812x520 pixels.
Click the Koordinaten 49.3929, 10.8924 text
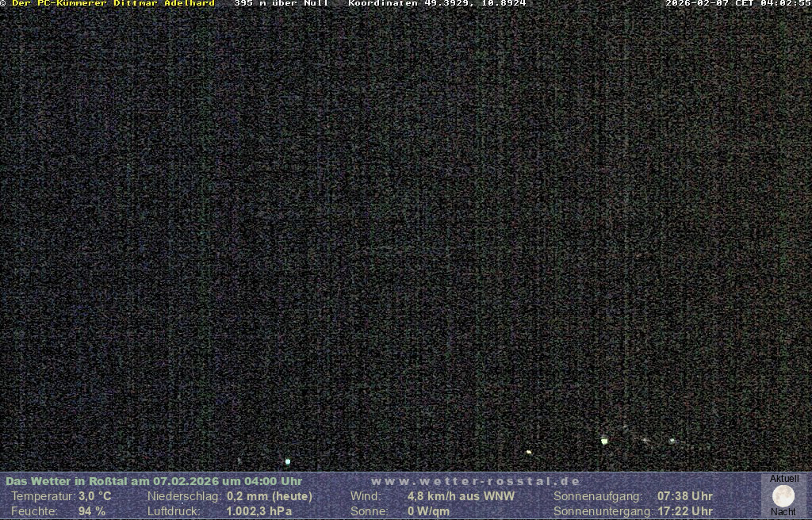[x=437, y=3]
